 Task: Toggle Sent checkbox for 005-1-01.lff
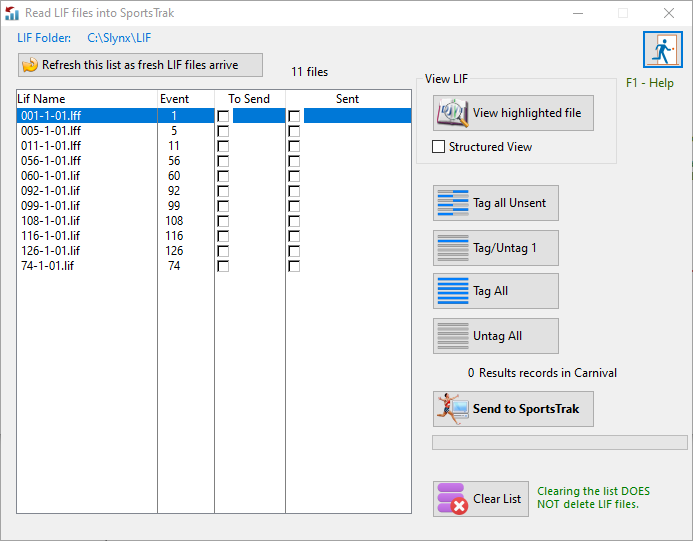[x=294, y=131]
